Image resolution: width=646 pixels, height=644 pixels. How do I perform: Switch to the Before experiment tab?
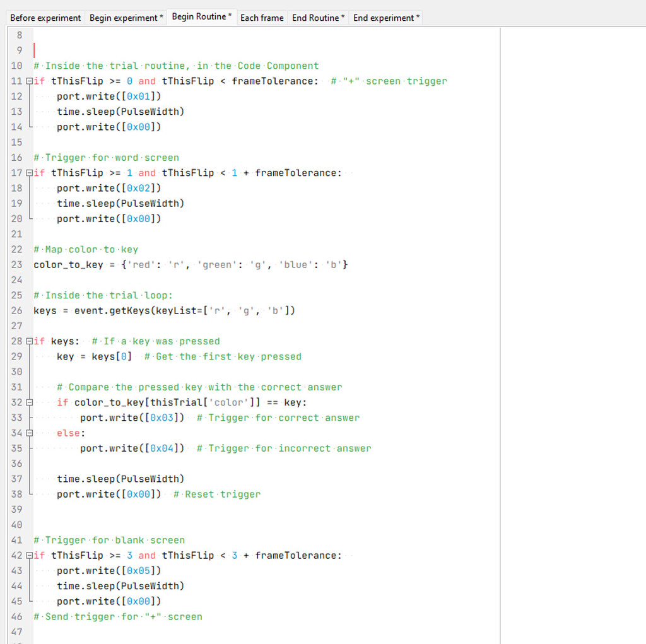[45, 17]
